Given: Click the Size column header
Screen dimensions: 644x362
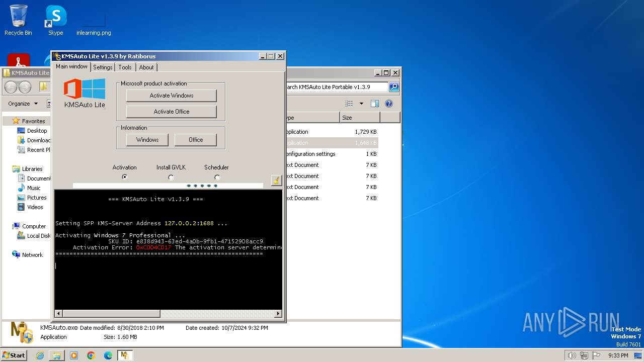Looking at the screenshot, I should pos(360,118).
